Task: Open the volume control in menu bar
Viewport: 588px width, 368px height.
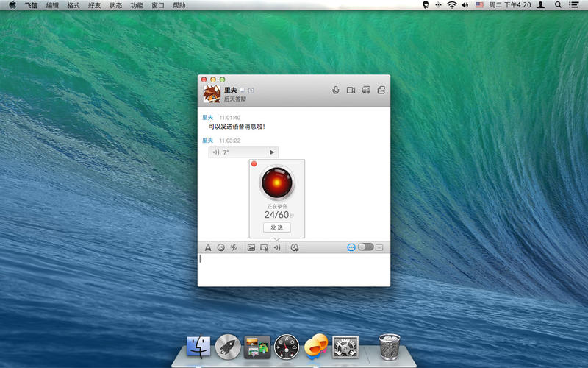Action: coord(465,5)
